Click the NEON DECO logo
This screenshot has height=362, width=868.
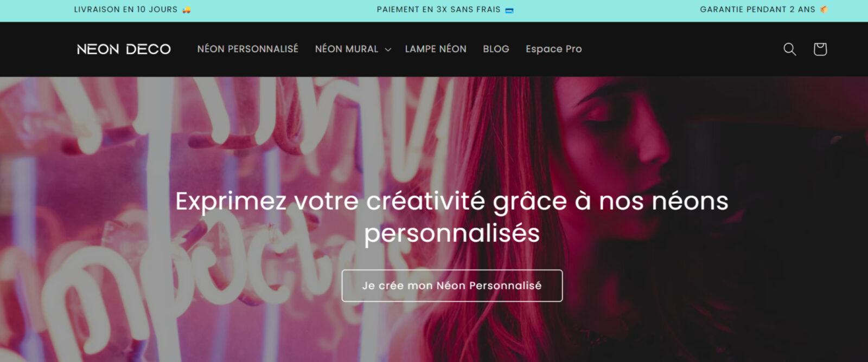pos(124,49)
